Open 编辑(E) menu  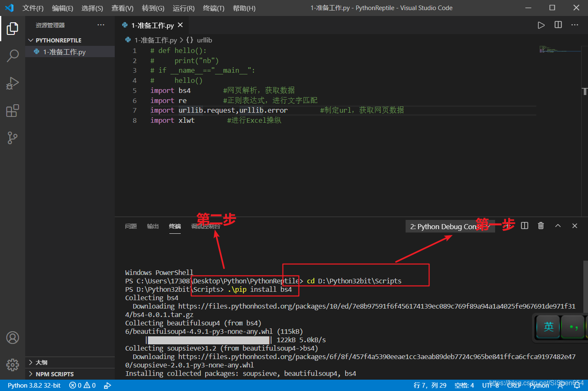coord(62,8)
